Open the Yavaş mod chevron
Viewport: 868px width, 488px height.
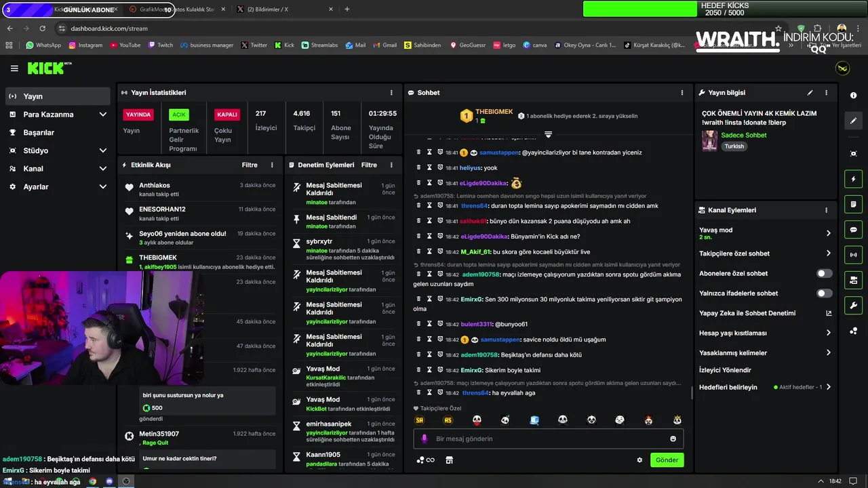pos(828,233)
